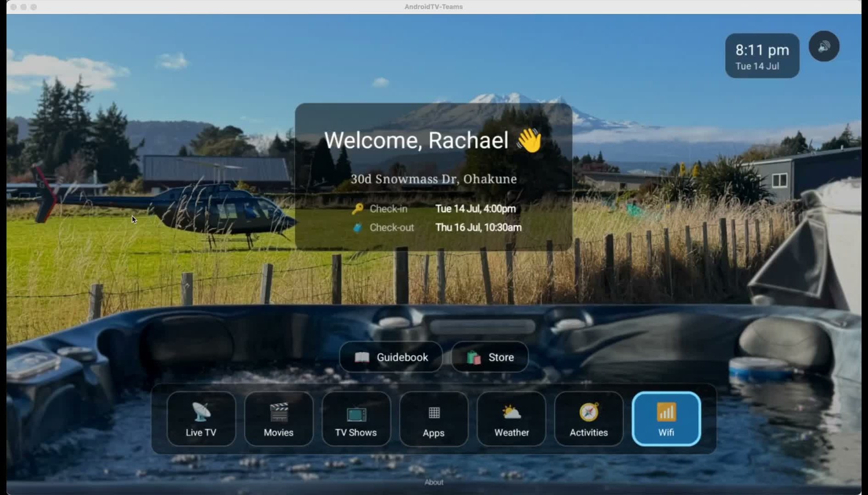The width and height of the screenshot is (868, 495).
Task: Click the Tue 14 Jul date text
Action: point(757,66)
